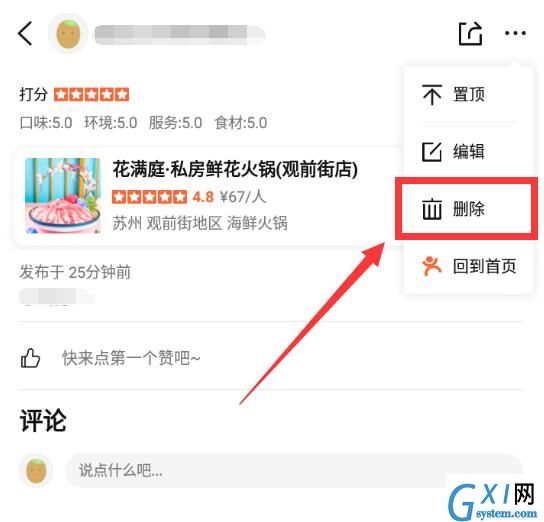The image size is (544, 522).
Task: Click the orange Dianping home icon
Action: point(431,266)
